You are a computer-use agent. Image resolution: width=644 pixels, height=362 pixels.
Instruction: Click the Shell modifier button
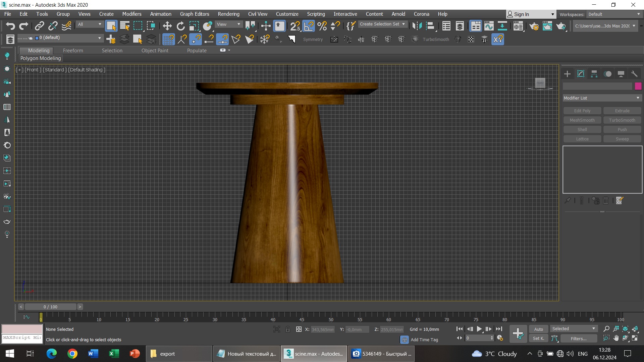pos(582,129)
